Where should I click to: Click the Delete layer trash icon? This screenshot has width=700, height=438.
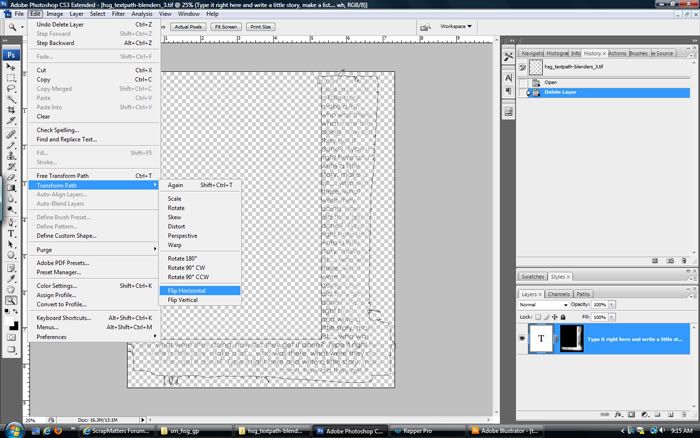(x=685, y=413)
